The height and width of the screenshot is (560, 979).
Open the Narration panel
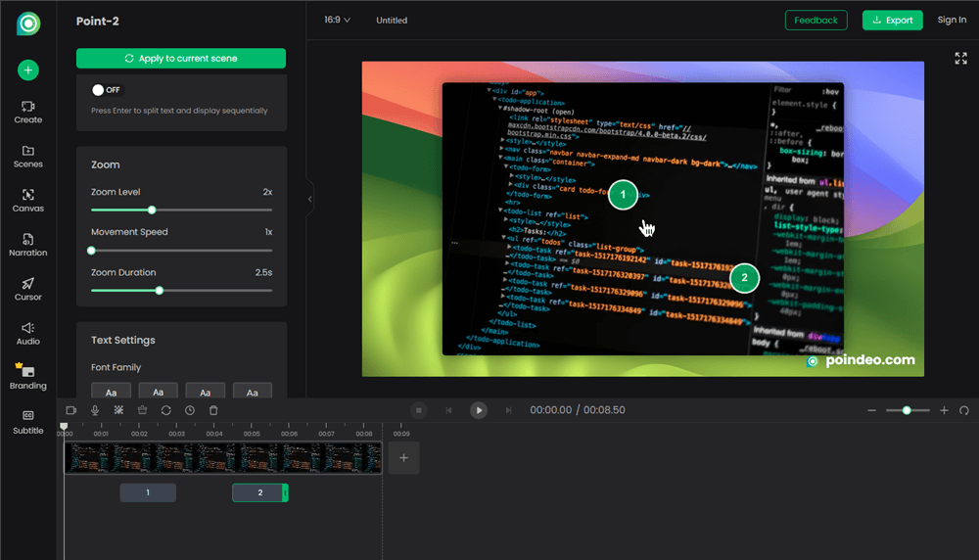click(27, 245)
